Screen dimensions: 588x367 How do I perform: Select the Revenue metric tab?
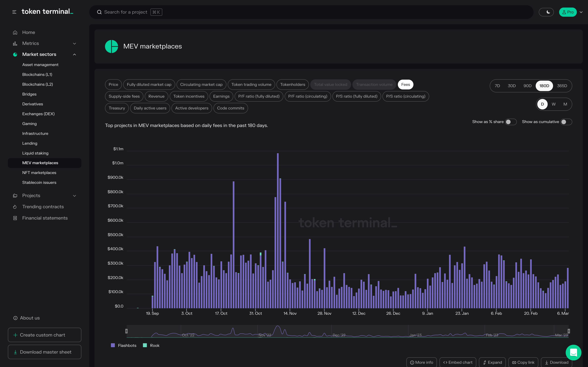tap(156, 96)
